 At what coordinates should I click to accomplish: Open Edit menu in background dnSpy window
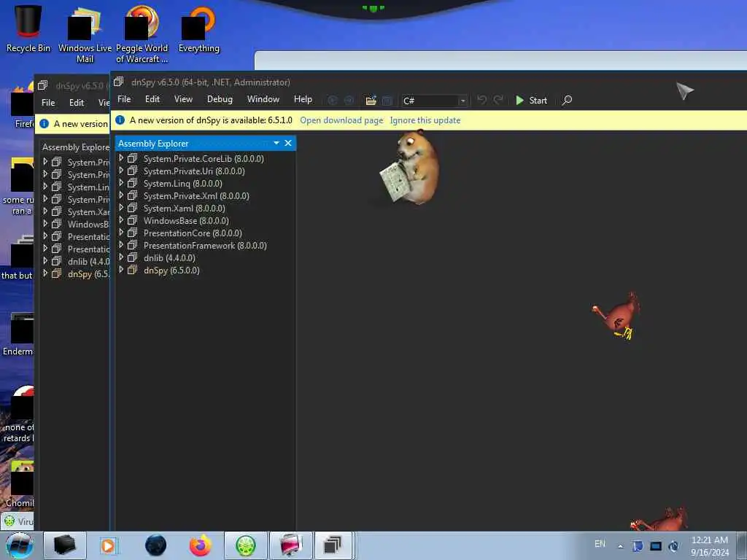76,102
